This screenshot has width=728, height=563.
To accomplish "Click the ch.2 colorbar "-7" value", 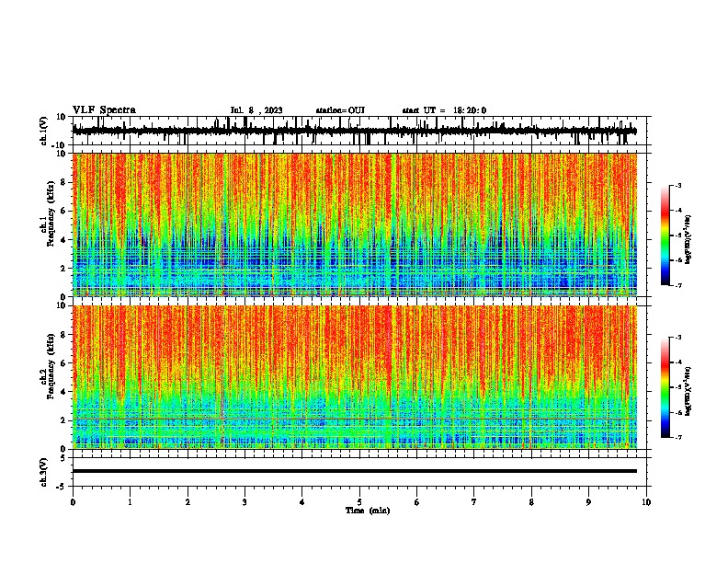I will coord(678,437).
